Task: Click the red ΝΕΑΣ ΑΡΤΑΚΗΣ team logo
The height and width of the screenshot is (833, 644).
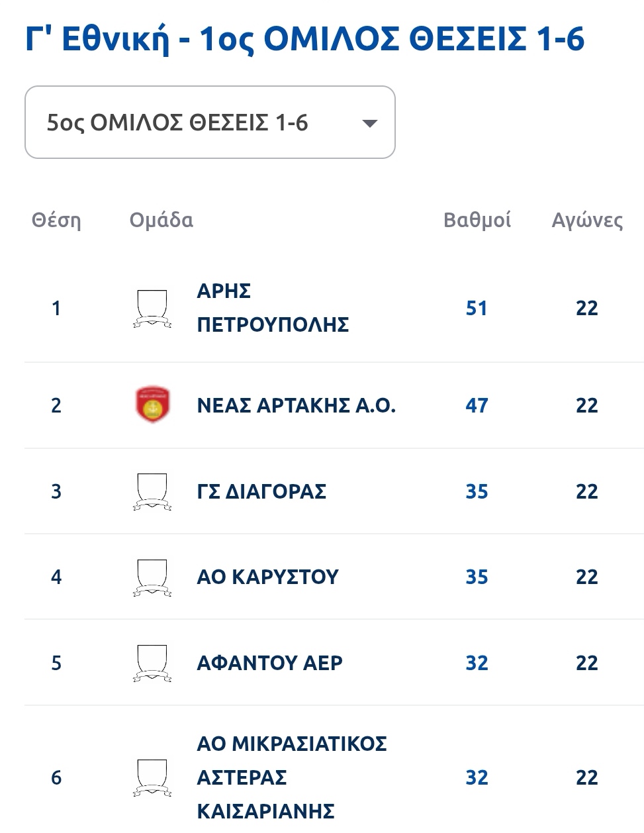Action: (152, 405)
